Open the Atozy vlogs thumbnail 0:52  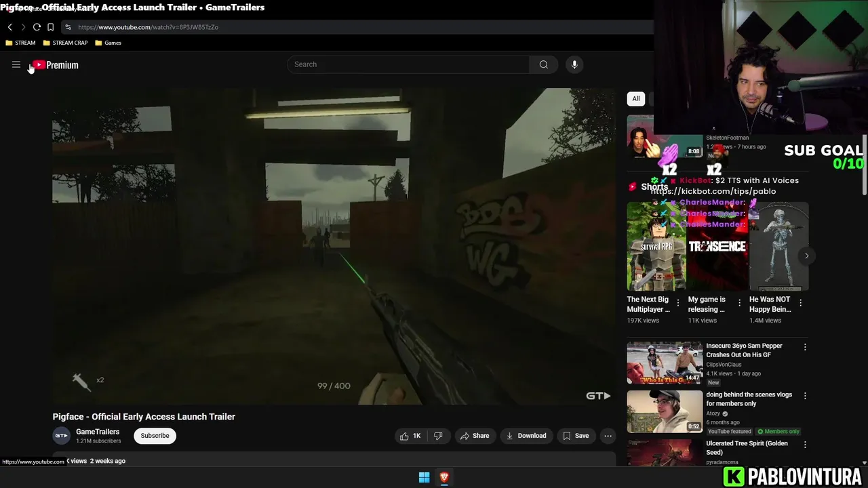pyautogui.click(x=665, y=411)
